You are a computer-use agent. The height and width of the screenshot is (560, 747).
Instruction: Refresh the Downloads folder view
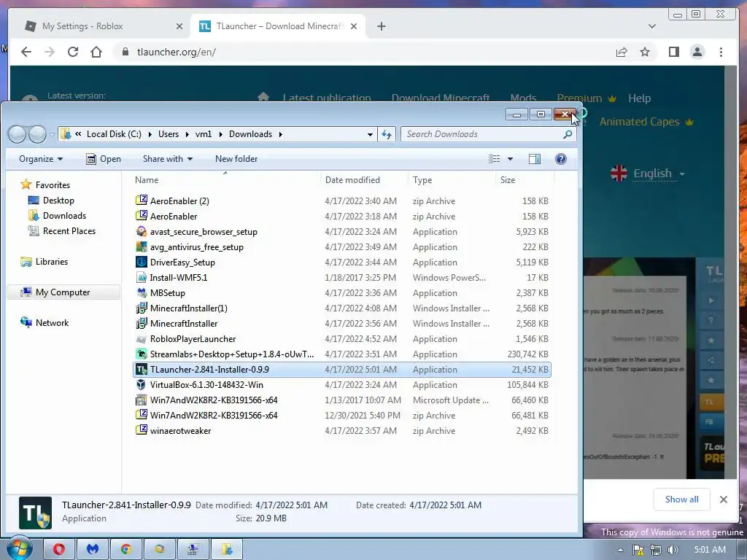pyautogui.click(x=387, y=134)
